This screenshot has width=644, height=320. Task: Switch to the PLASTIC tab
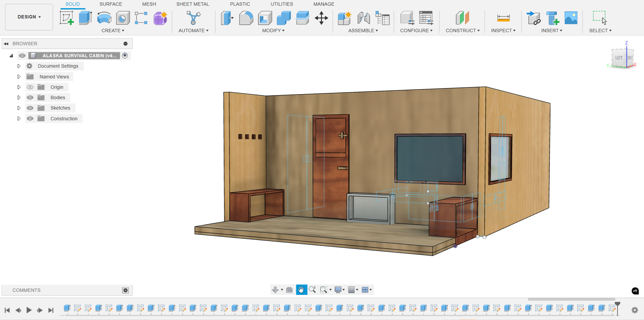pyautogui.click(x=240, y=4)
